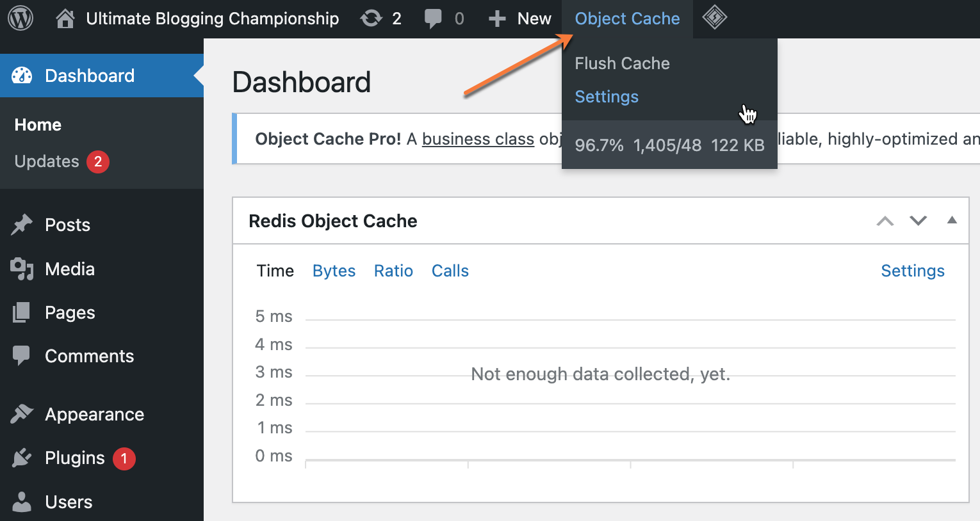
Task: Open Settings in Object Cache dropdown
Action: 607,97
